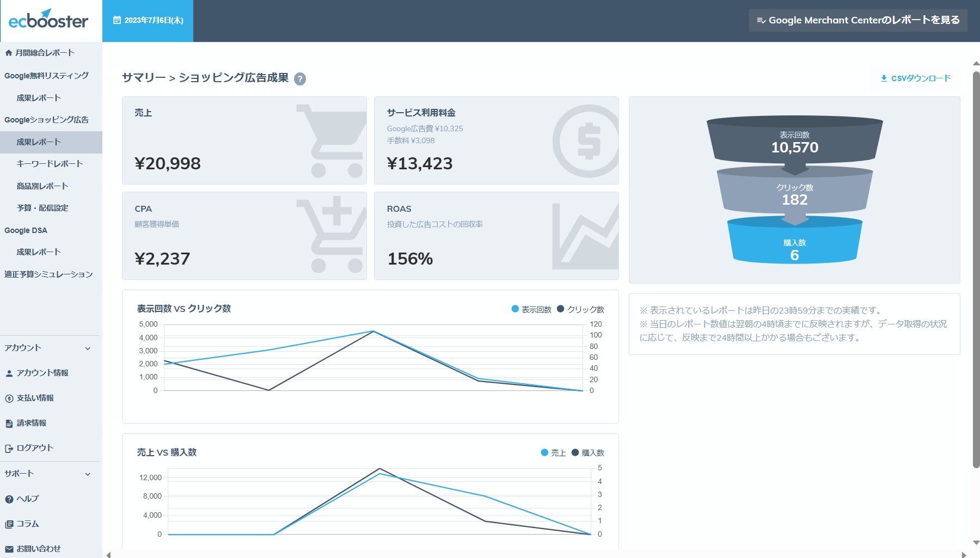
Task: Click the お問い合わせ envelope icon
Action: [8, 549]
